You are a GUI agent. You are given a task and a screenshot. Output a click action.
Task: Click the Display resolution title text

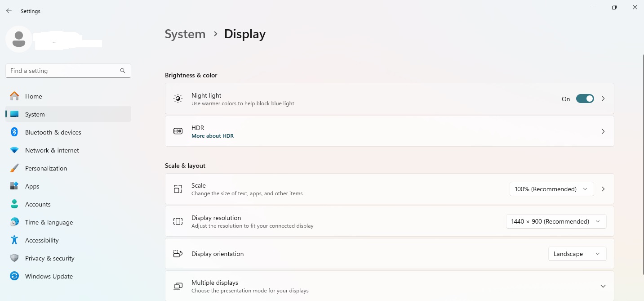coord(216,218)
